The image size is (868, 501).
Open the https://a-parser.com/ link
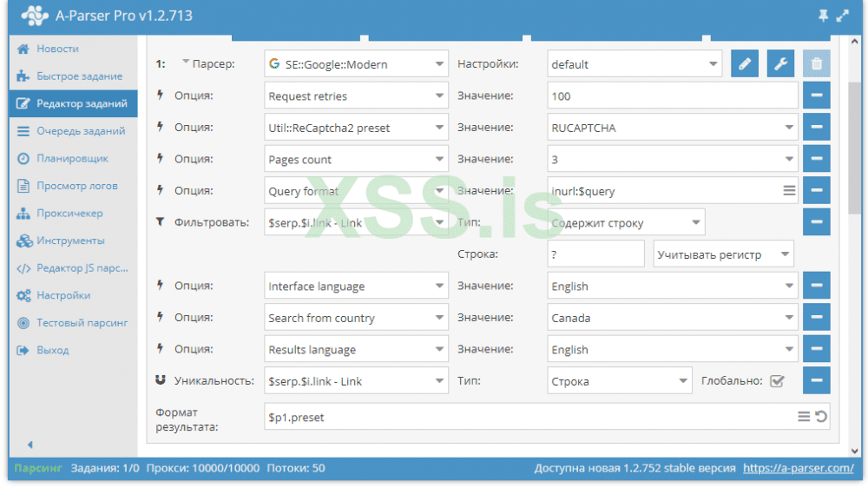click(799, 468)
